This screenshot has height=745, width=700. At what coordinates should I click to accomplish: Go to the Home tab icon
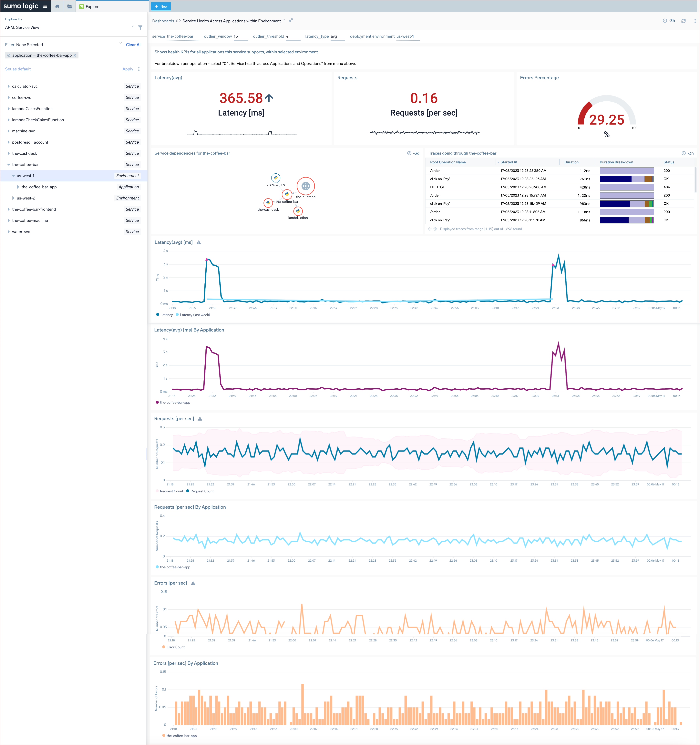pos(57,6)
